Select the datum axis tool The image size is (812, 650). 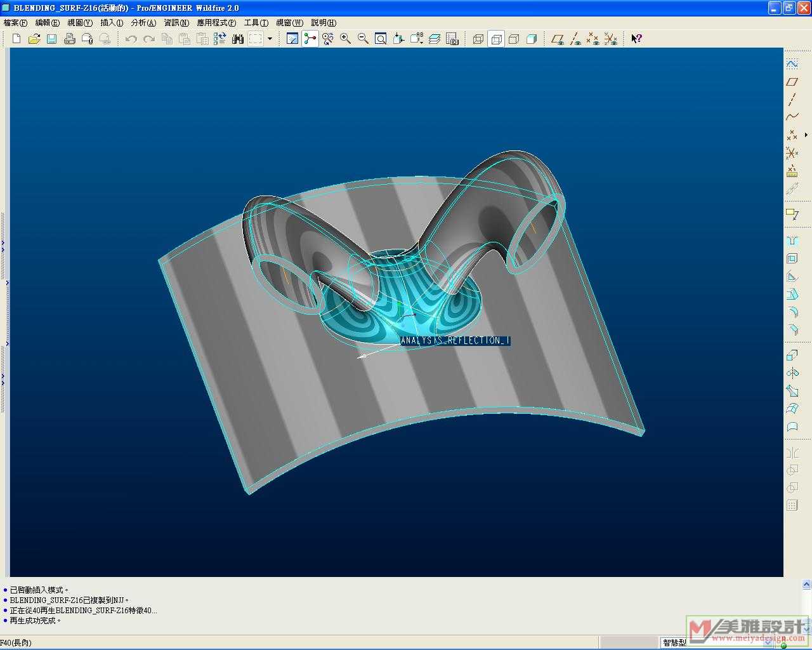[x=792, y=100]
